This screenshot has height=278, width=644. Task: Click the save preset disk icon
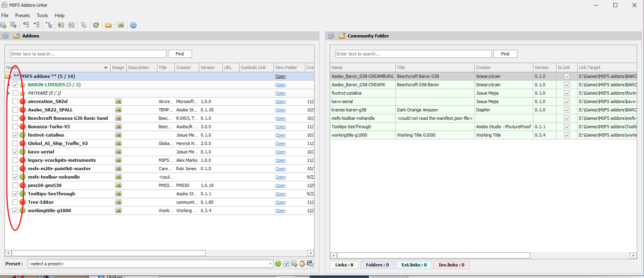pos(310,263)
